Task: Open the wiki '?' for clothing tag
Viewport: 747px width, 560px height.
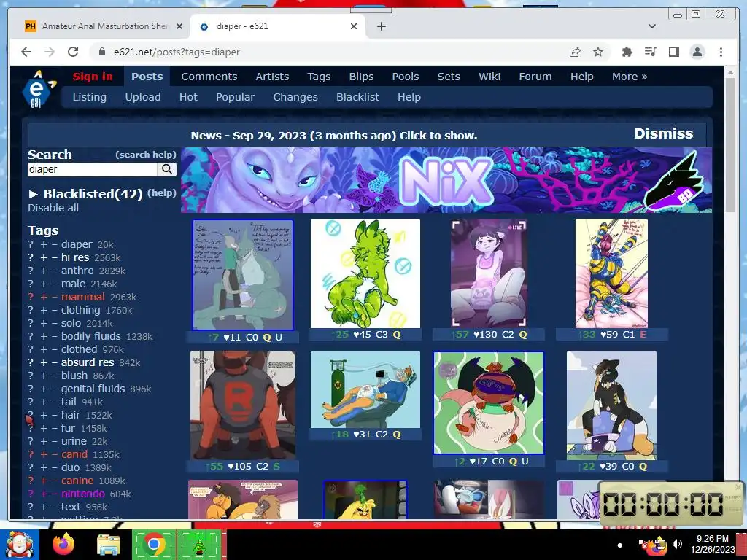Action: (x=31, y=310)
